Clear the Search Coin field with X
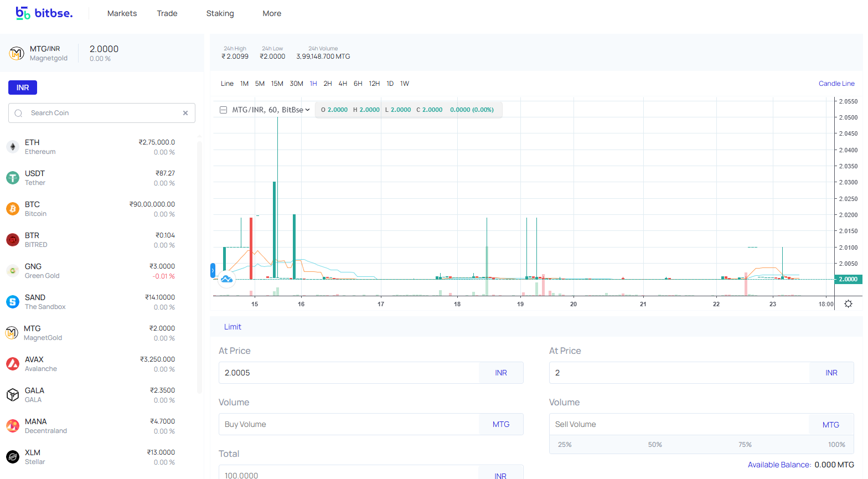This screenshot has width=868, height=479. click(x=185, y=113)
